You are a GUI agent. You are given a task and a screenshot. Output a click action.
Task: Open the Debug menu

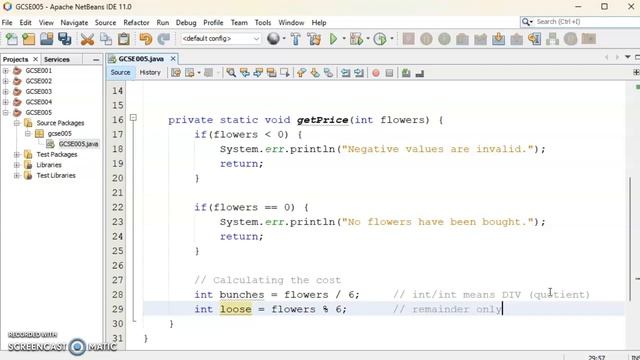pos(186,22)
